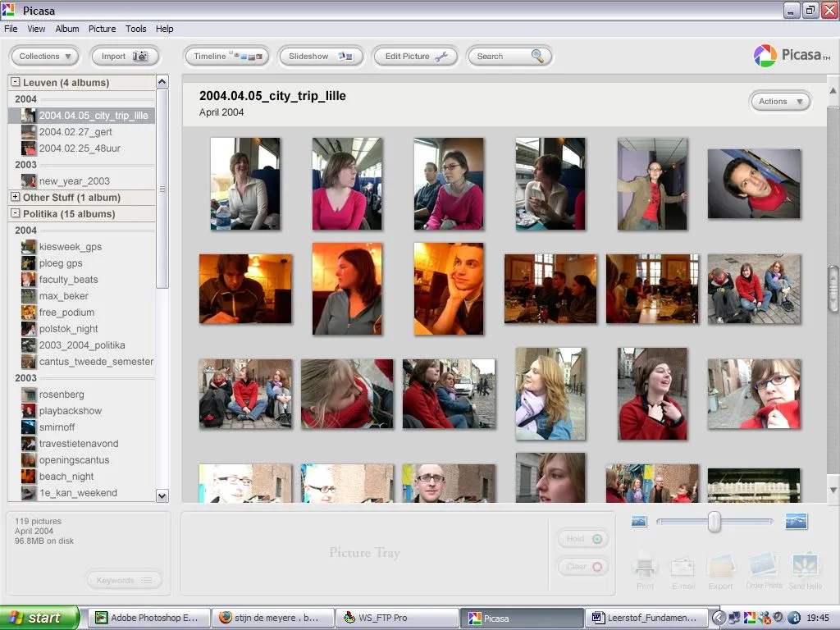
Task: Open the Tools menu
Action: click(136, 29)
